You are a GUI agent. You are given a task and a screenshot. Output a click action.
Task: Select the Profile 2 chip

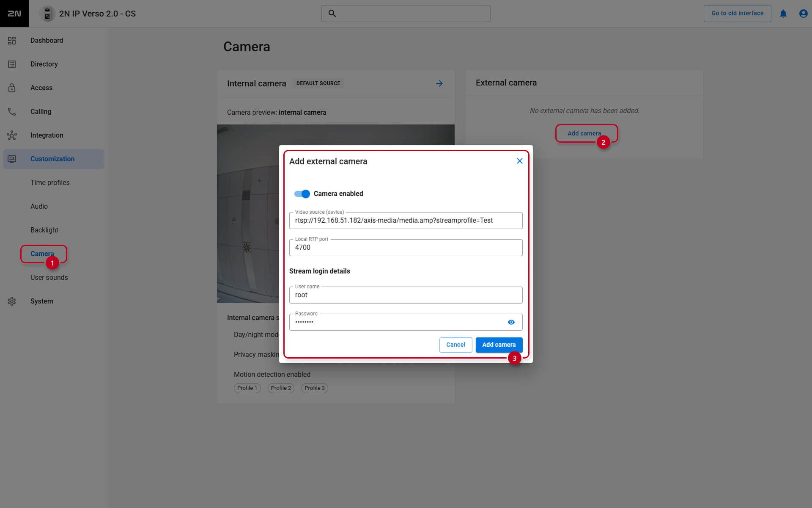coord(281,388)
